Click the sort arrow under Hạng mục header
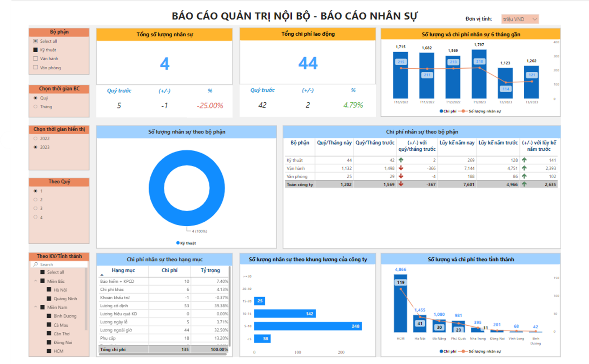589x364 pixels. click(101, 275)
